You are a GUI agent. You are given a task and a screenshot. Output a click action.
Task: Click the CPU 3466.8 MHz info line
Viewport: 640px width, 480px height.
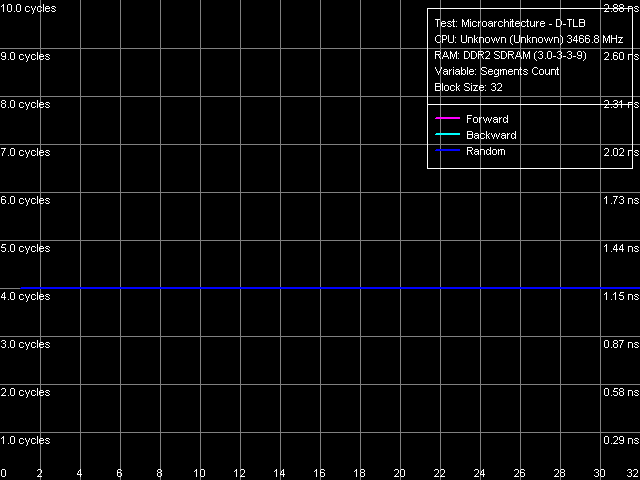click(529, 39)
